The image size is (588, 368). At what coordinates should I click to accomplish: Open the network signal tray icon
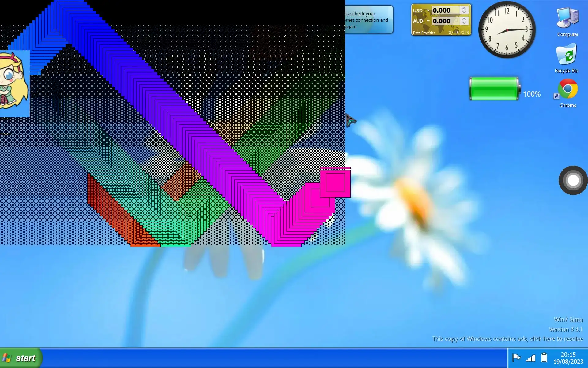[x=530, y=358]
